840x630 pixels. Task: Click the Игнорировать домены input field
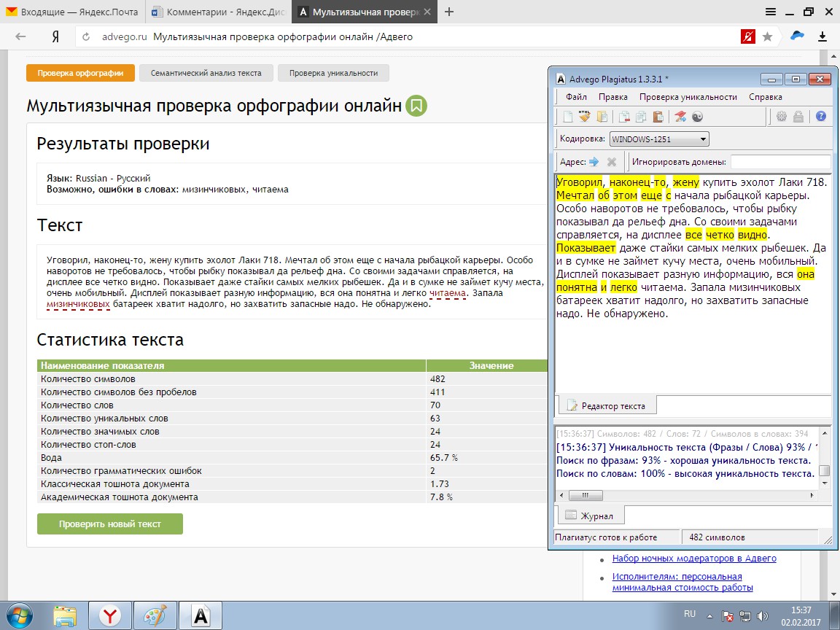(x=780, y=162)
